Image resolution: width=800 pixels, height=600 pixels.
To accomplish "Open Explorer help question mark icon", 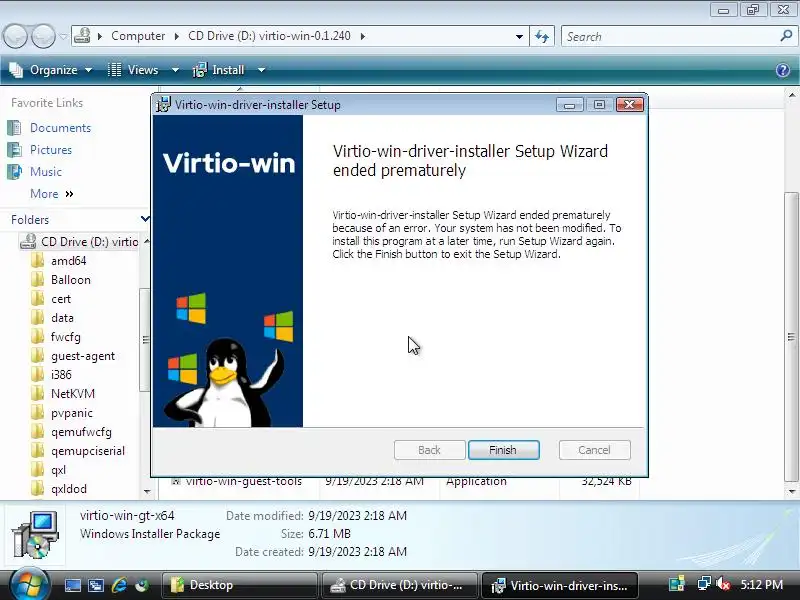I will point(783,70).
